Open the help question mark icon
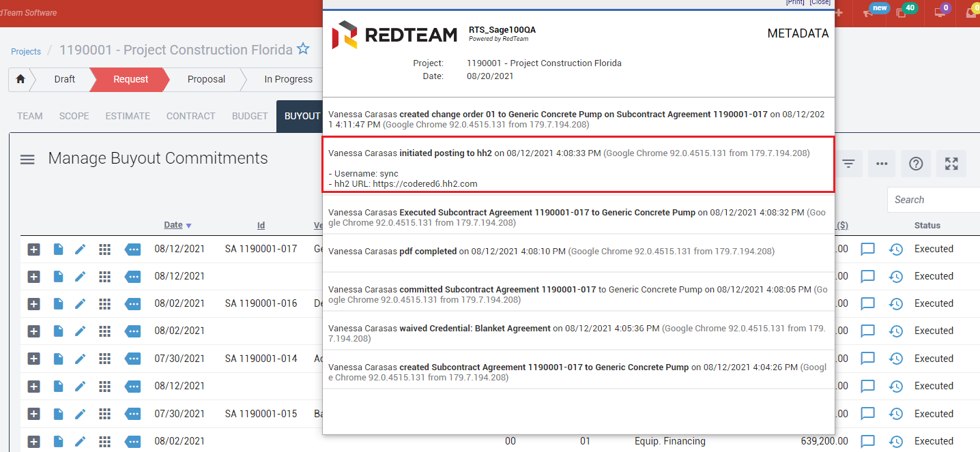The image size is (980, 452). [916, 164]
